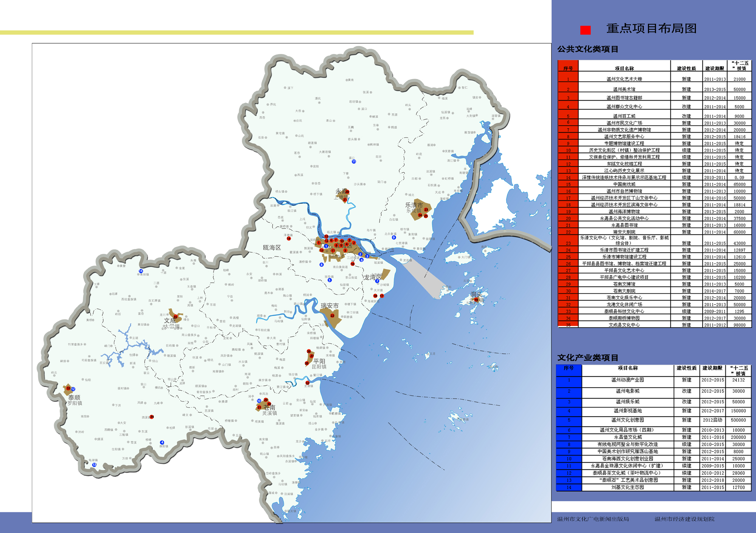The height and width of the screenshot is (533, 756).
Task: Click red marker 34 in southwest map
Action: [152, 417]
